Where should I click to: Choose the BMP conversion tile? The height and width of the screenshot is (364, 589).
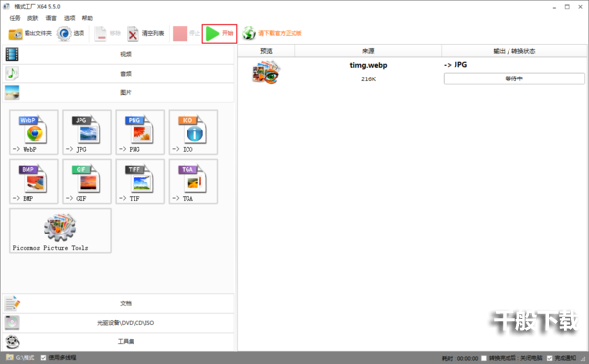click(33, 182)
